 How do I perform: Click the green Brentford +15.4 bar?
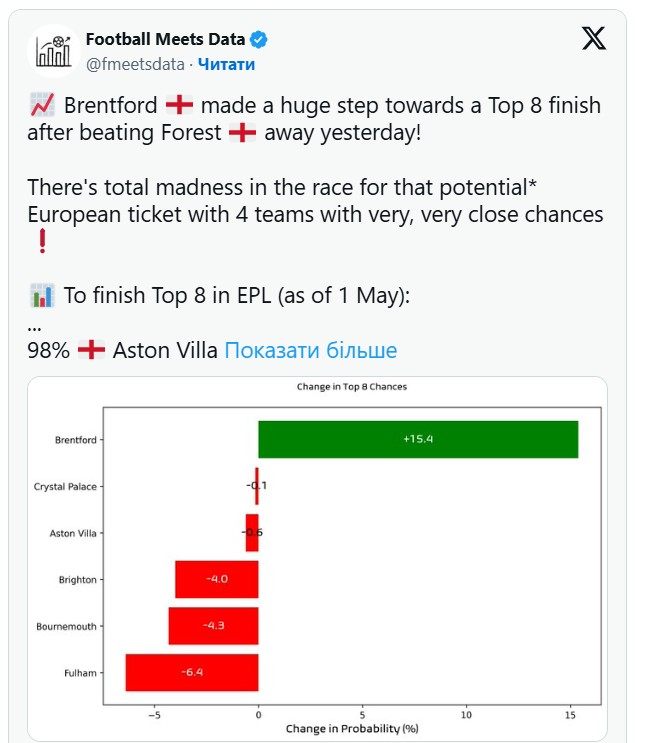tap(418, 439)
